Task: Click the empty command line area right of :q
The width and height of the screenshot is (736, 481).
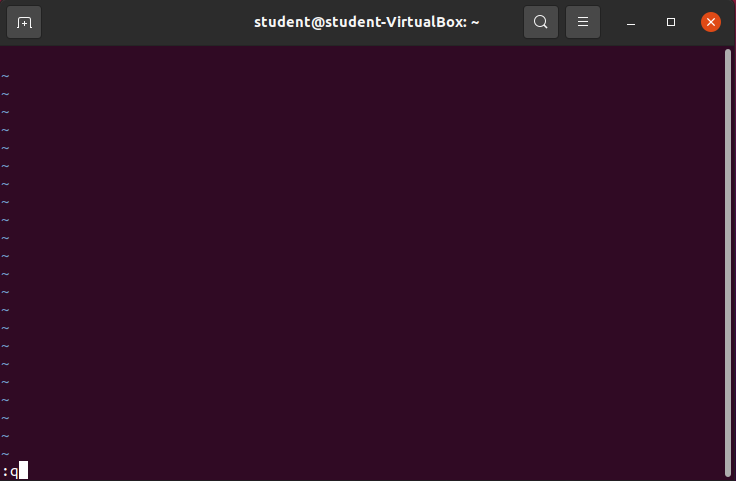Action: [x=376, y=471]
